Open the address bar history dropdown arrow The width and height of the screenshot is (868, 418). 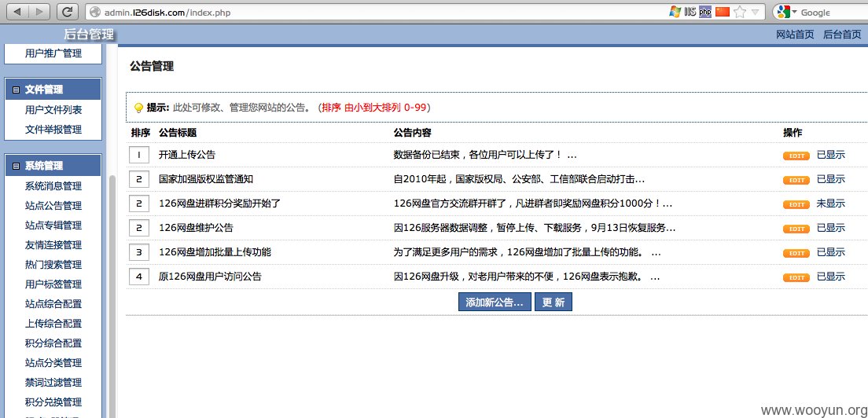755,12
